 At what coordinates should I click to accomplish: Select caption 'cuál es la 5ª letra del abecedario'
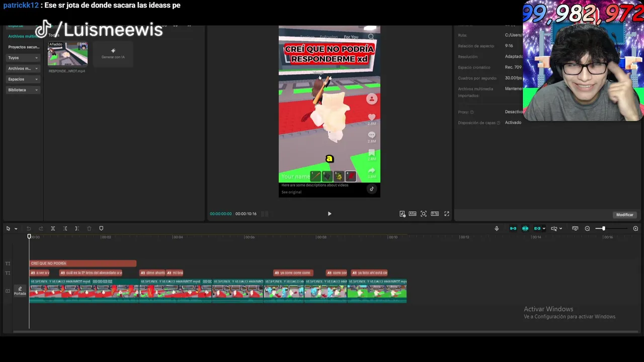[x=91, y=273]
